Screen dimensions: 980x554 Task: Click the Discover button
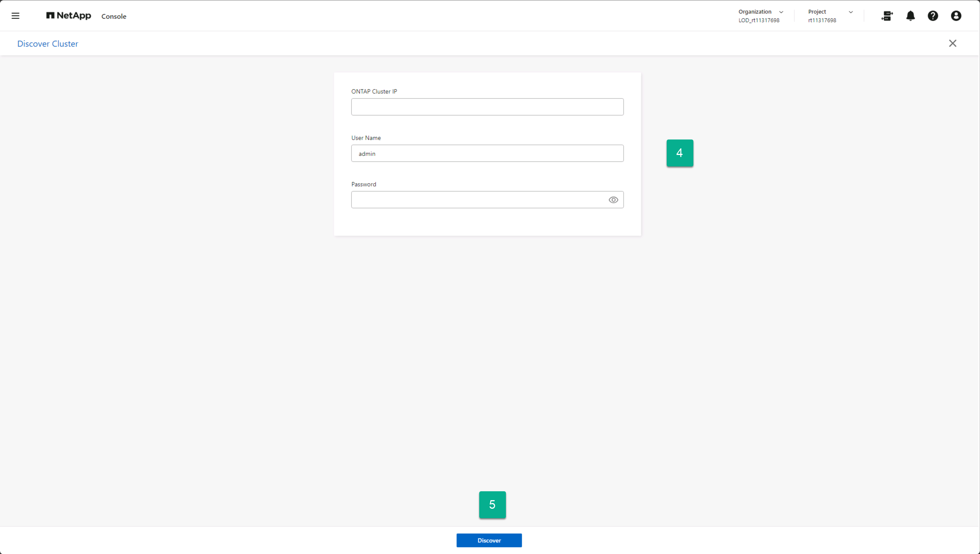[489, 540]
